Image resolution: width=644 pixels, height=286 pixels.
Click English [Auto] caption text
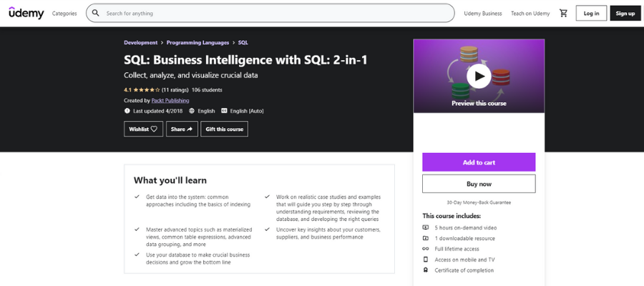(x=247, y=111)
